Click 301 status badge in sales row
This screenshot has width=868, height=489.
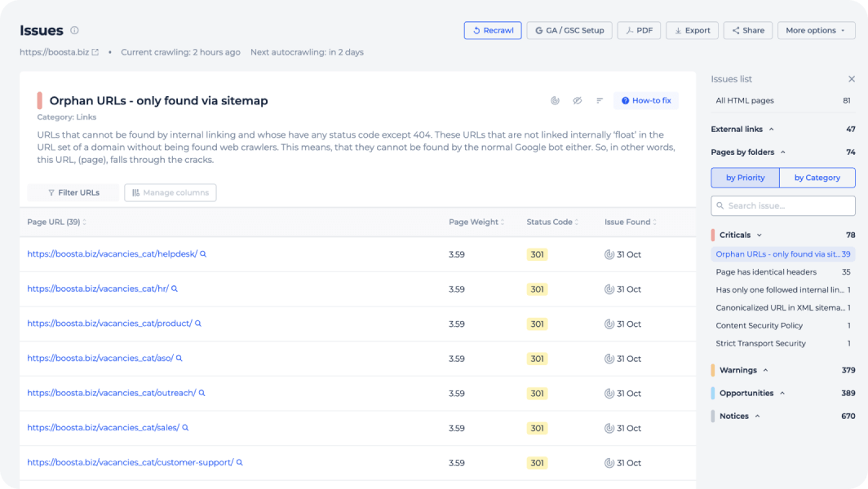click(x=537, y=428)
